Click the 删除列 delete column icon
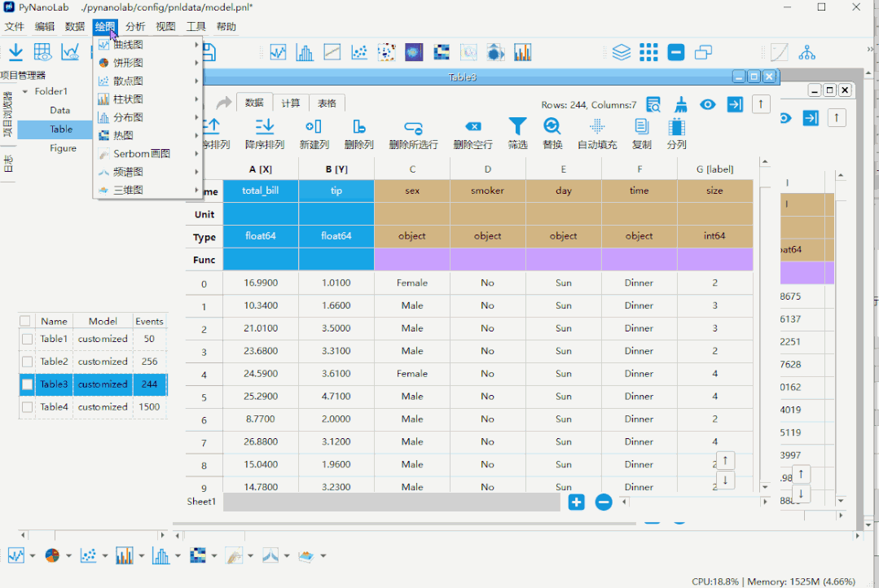Image resolution: width=879 pixels, height=588 pixels. [358, 127]
